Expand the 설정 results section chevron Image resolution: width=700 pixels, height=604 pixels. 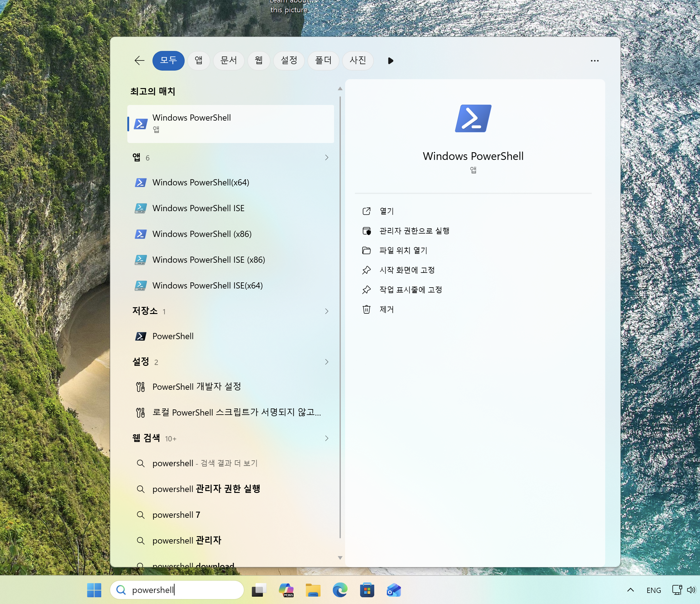tap(327, 362)
